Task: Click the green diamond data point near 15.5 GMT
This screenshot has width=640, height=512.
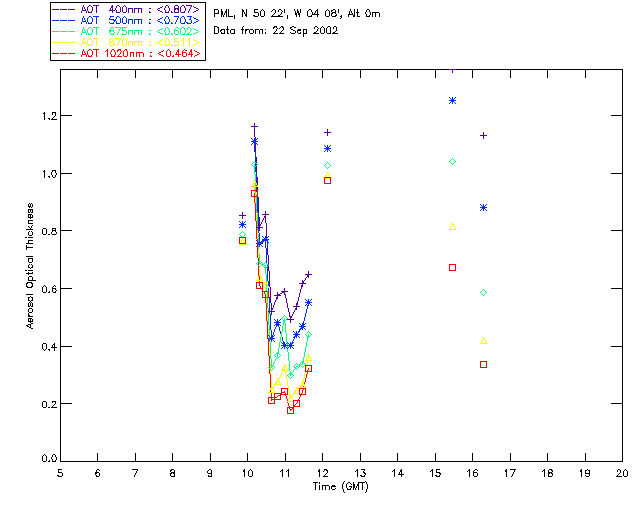Action: pyautogui.click(x=452, y=162)
